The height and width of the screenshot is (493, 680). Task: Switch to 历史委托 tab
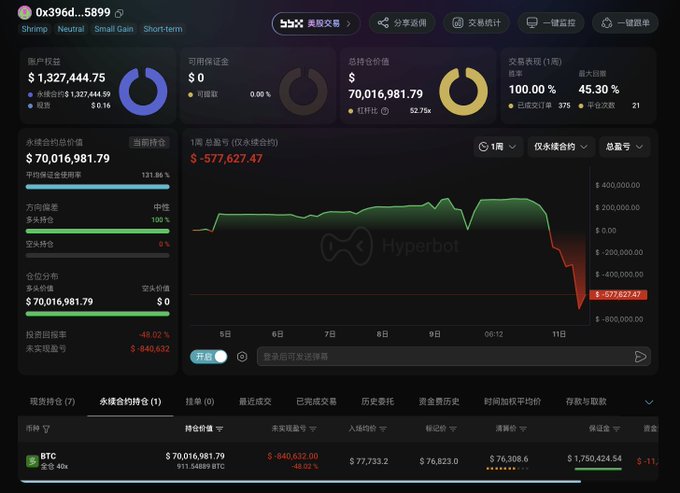coord(377,402)
